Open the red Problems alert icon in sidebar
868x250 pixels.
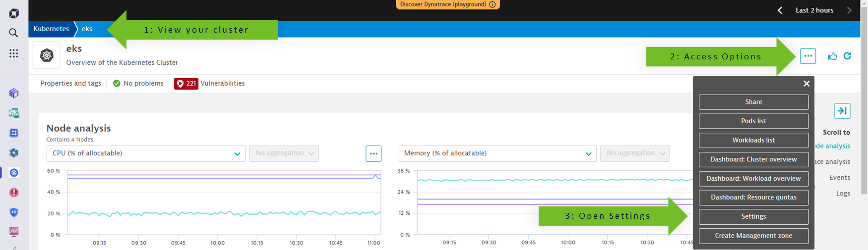14,192
